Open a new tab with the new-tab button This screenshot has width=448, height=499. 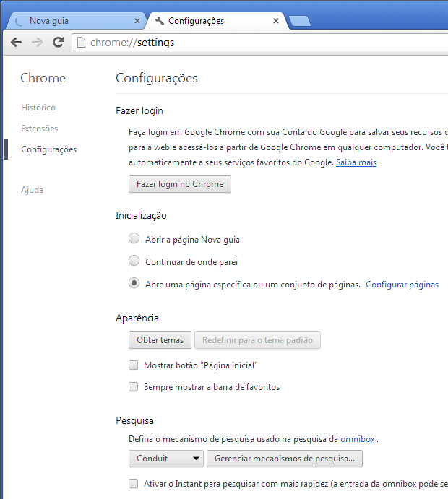point(300,21)
